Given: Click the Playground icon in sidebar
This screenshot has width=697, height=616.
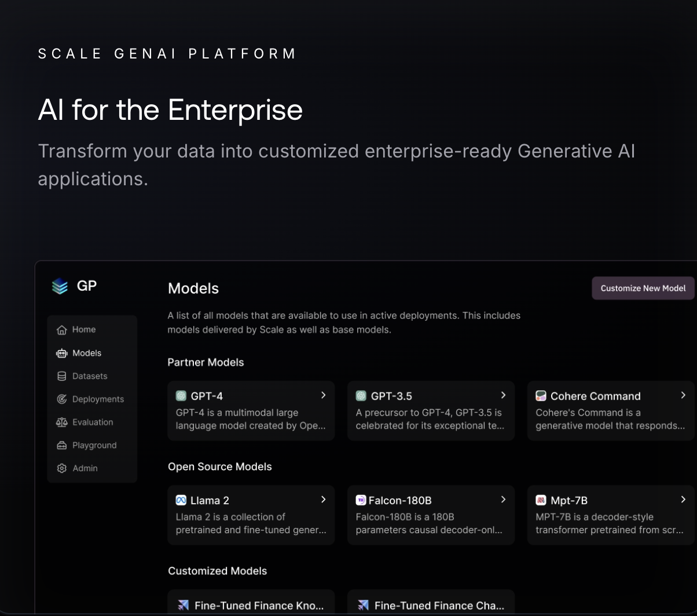Looking at the screenshot, I should 62,446.
